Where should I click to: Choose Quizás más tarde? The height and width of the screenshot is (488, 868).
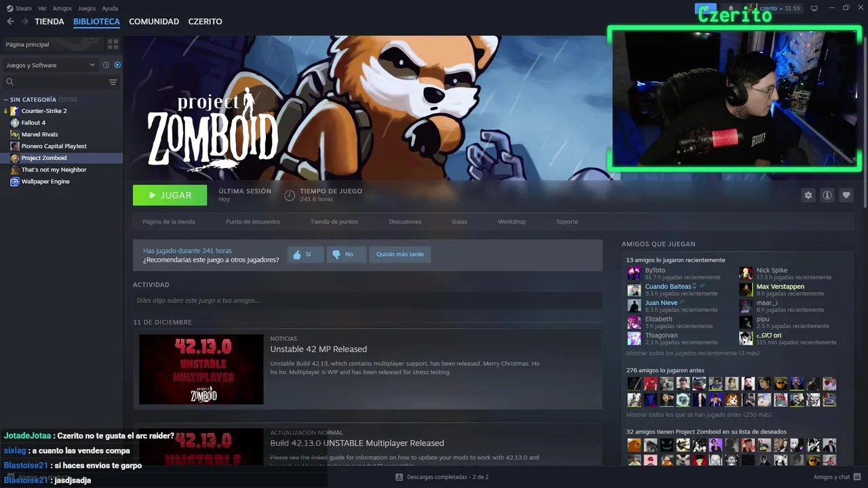[400, 255]
